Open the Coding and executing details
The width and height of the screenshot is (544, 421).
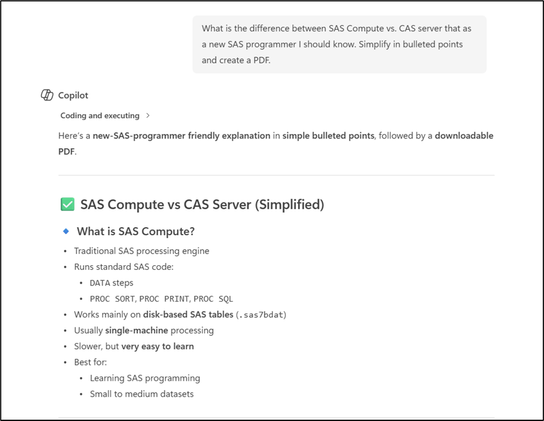coord(100,116)
